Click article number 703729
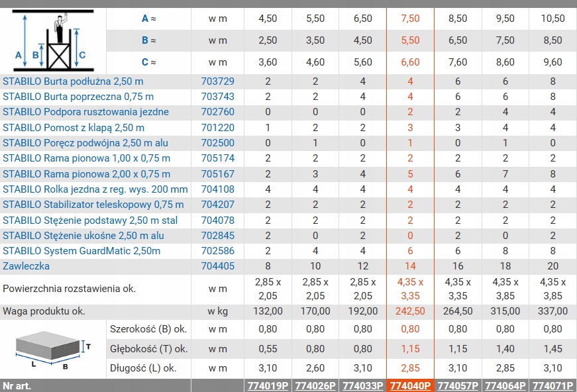Screen dimensions: 577x392 [217, 81]
